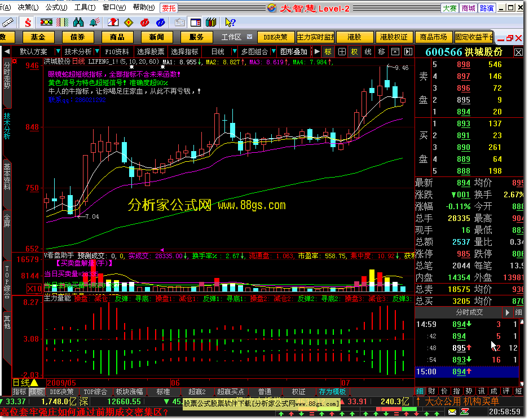Viewport: 529px width, 420px height.
Task: Click the 线 line drawing icon
Action: tap(368, 52)
